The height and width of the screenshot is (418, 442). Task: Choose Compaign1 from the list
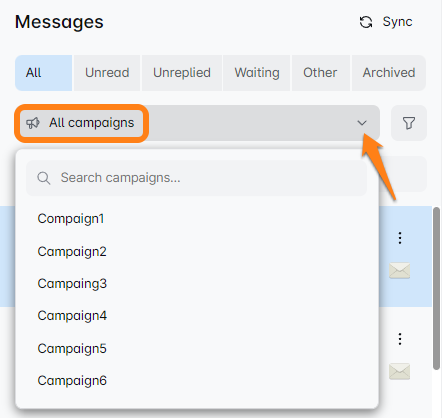(x=71, y=219)
